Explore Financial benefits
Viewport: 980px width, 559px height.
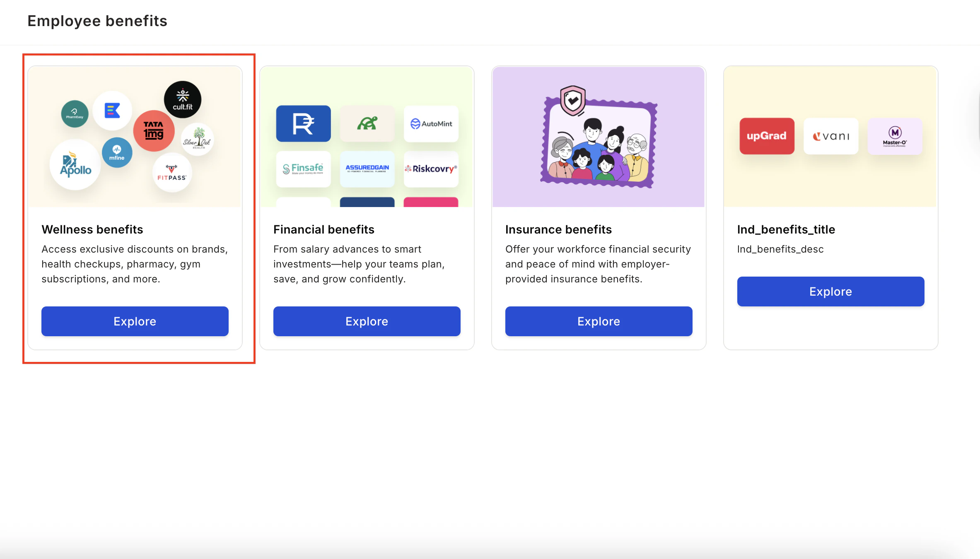(367, 321)
